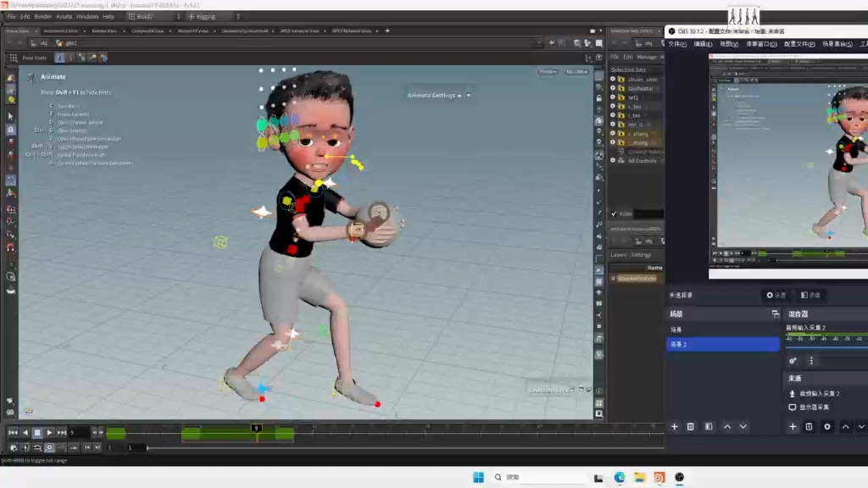Click the trash icon in the scenes panel

click(690, 426)
